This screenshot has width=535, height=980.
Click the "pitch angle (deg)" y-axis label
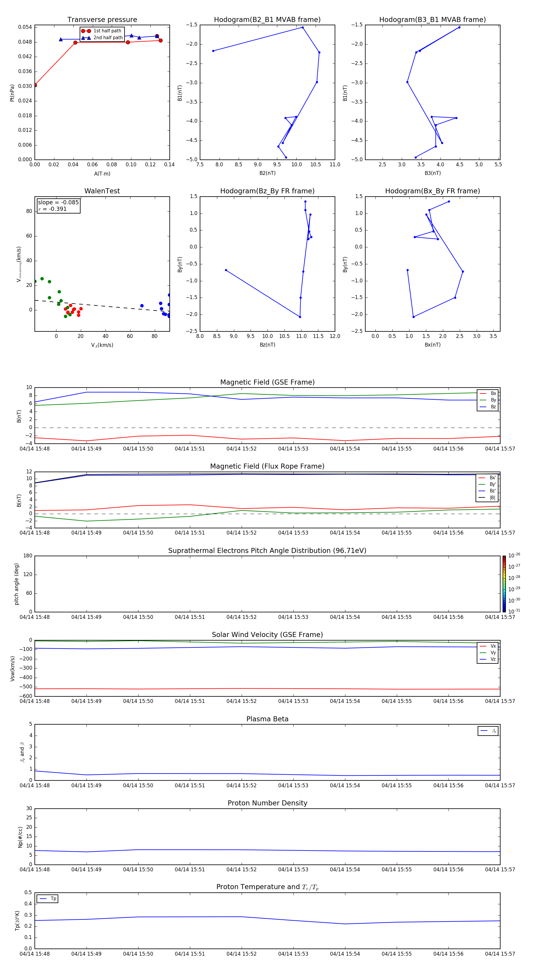(17, 584)
